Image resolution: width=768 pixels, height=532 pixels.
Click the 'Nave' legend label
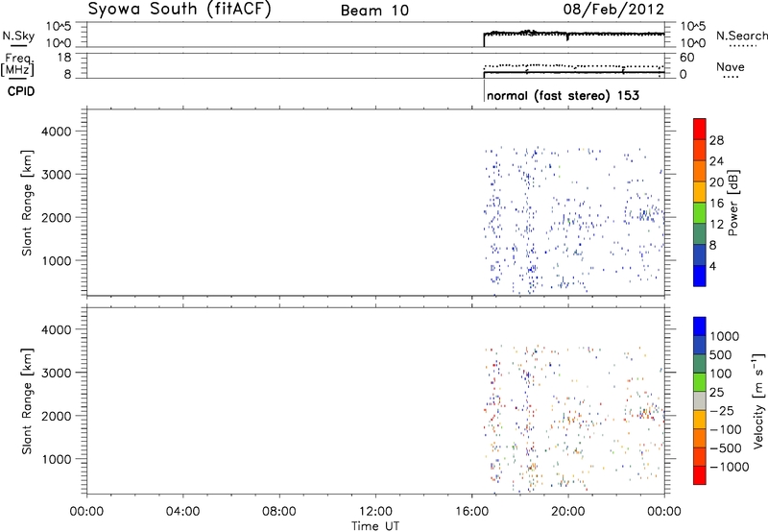tap(731, 66)
